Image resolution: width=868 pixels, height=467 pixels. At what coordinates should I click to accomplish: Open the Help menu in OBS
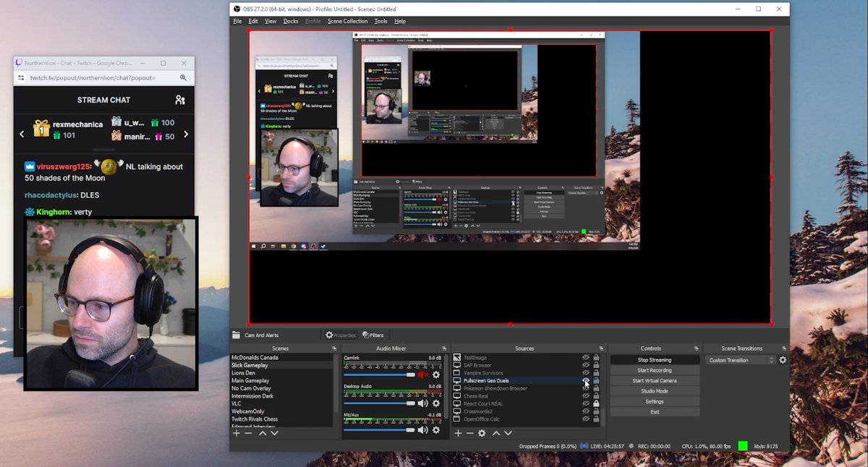(400, 21)
